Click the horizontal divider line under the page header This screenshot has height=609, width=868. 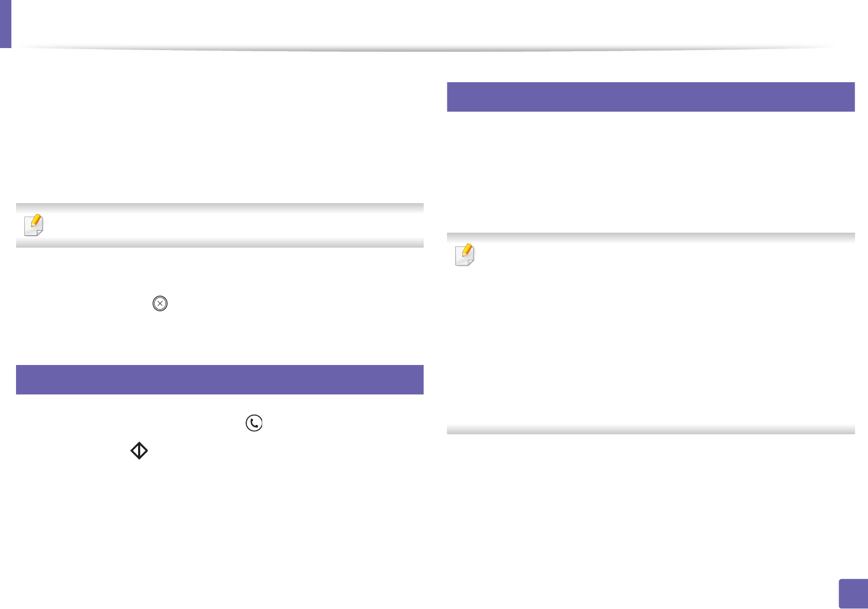click(x=424, y=49)
